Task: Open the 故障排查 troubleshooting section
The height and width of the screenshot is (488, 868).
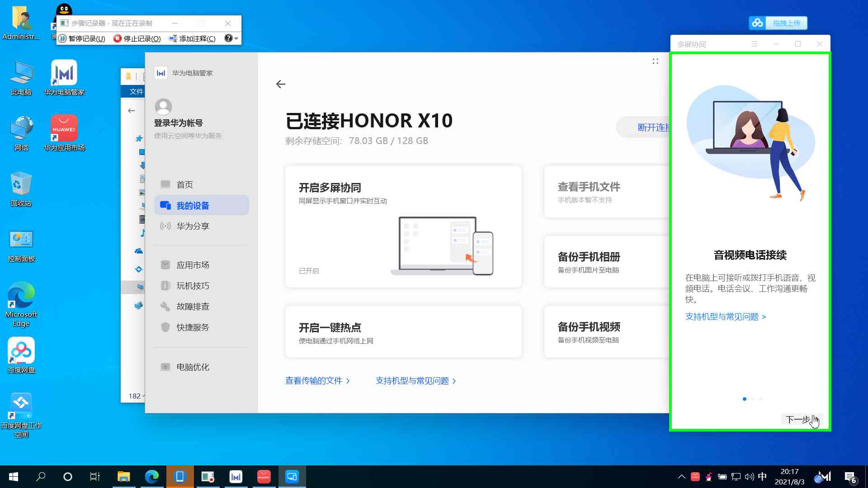Action: tap(193, 306)
